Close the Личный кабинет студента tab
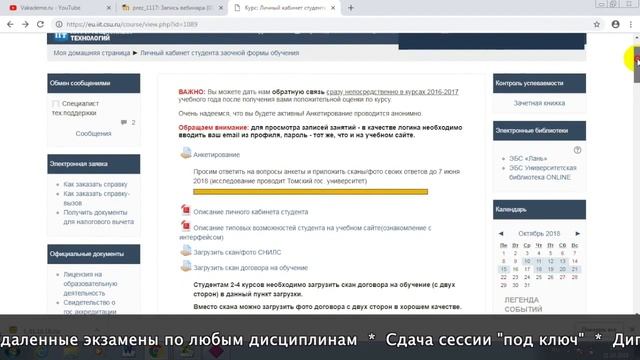Screen dimensions: 640x360 click(333, 8)
